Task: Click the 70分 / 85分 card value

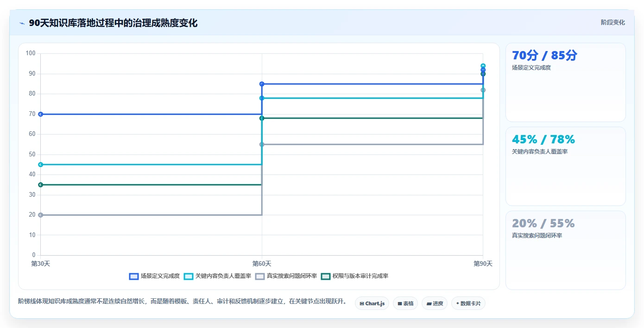Action: point(544,55)
